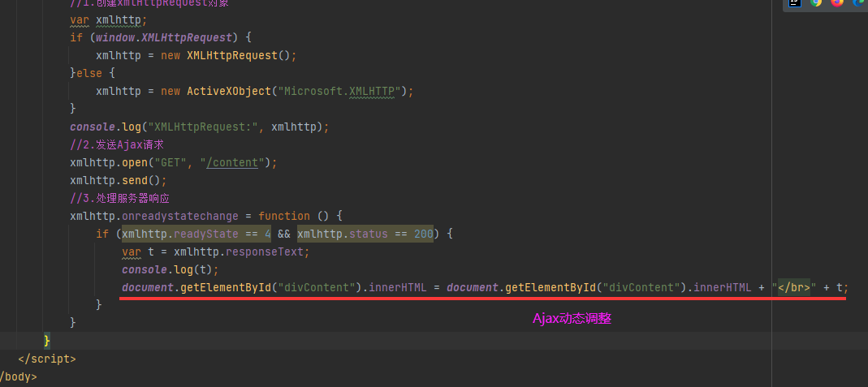Click the responseText property
This screenshot has width=868, height=387.
(265, 252)
